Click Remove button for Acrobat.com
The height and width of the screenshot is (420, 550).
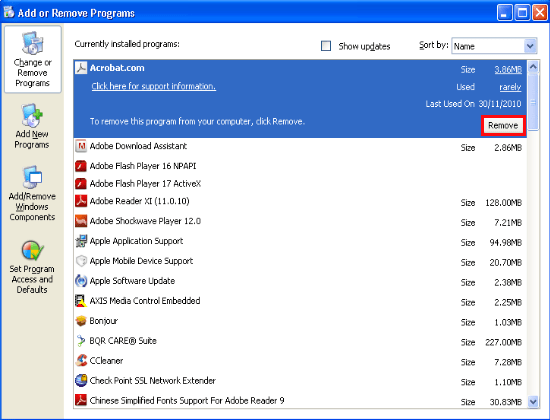pyautogui.click(x=503, y=125)
